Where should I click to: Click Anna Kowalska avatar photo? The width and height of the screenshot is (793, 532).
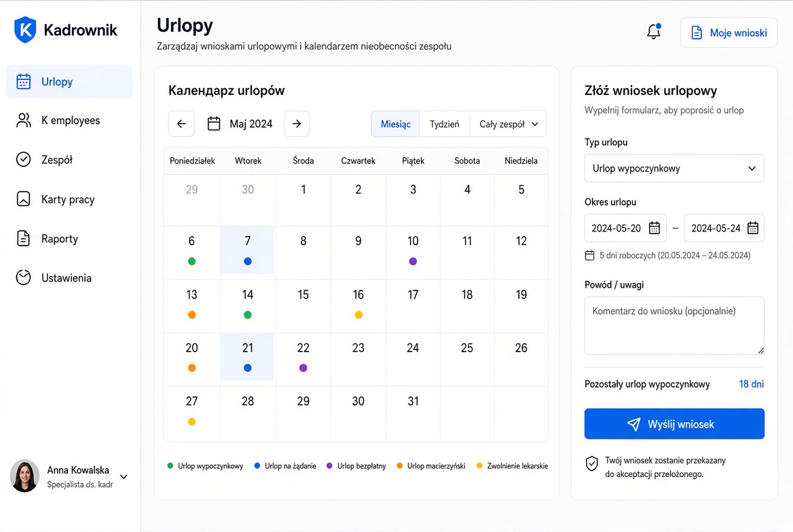[x=24, y=476]
